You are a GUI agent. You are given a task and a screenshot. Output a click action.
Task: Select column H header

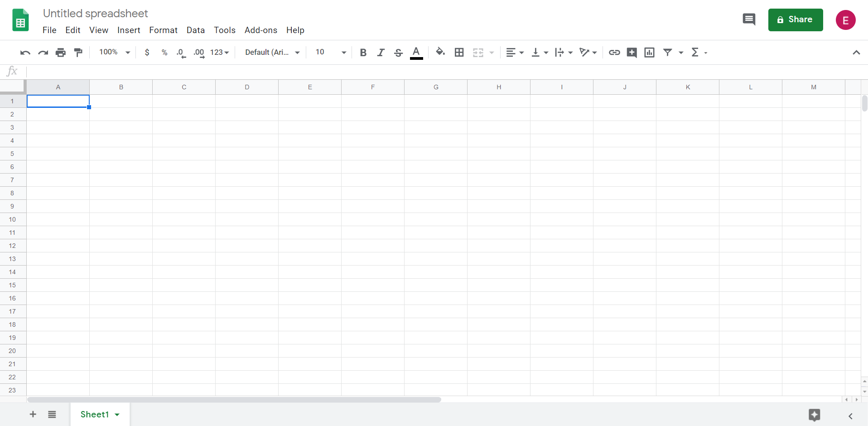pos(499,87)
